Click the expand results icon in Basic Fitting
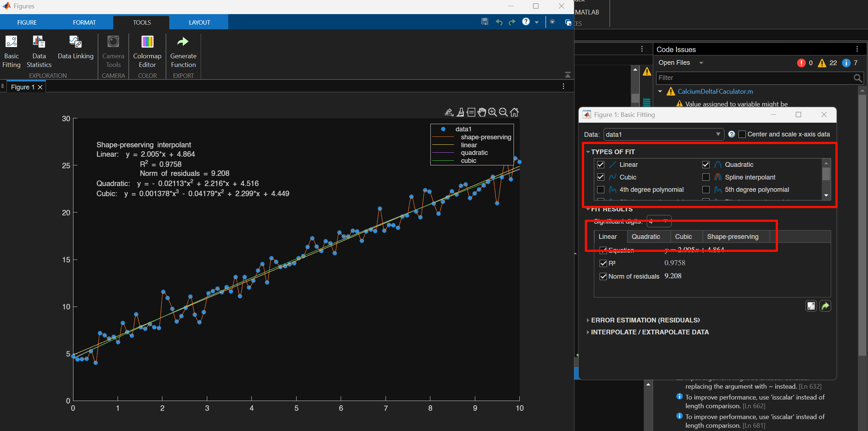 [x=811, y=306]
